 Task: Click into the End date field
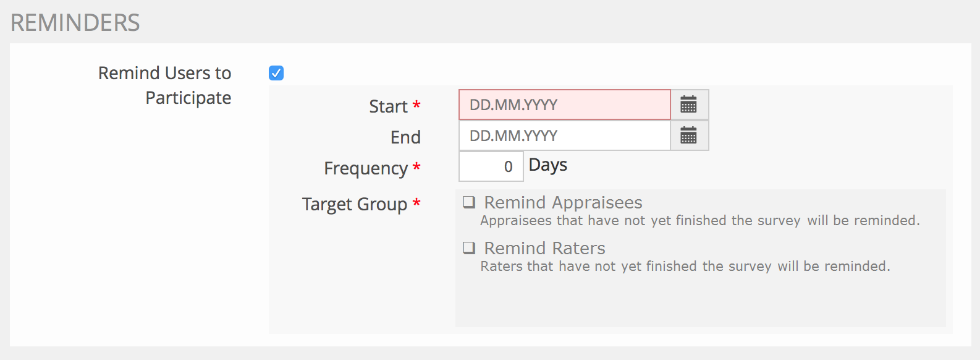tap(564, 135)
